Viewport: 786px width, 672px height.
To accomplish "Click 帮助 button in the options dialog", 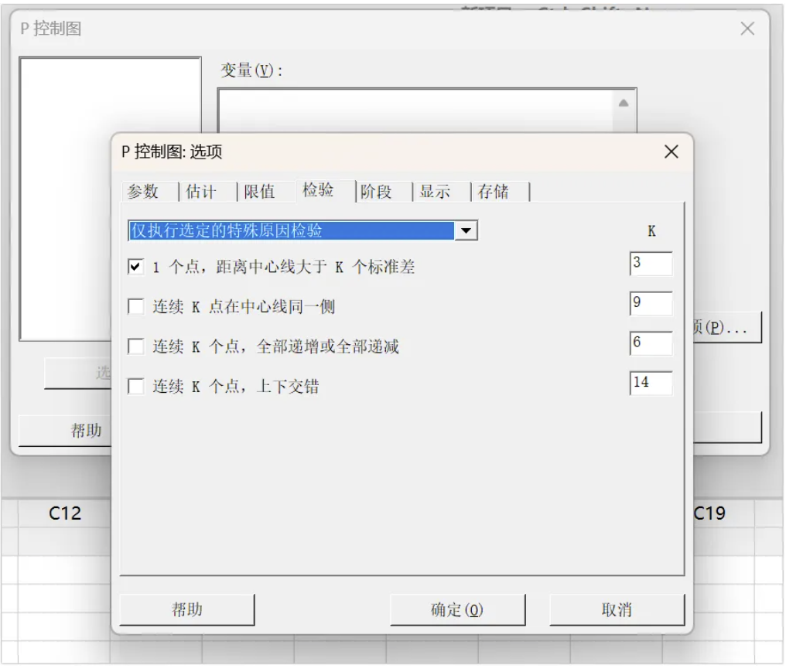I will coord(187,610).
